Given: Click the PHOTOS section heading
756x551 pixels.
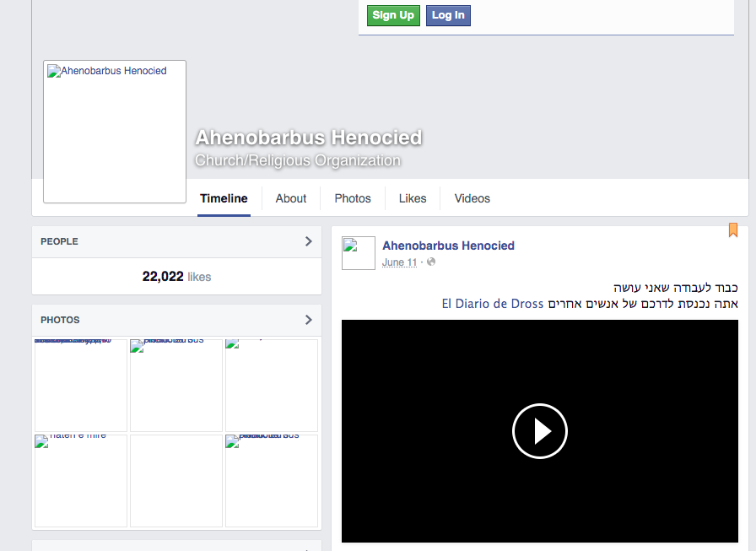Looking at the screenshot, I should (x=60, y=320).
